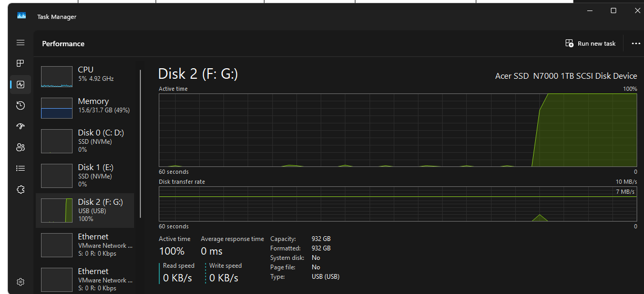
Task: Click the Disk 2 (F: G:) heading
Action: tap(198, 74)
